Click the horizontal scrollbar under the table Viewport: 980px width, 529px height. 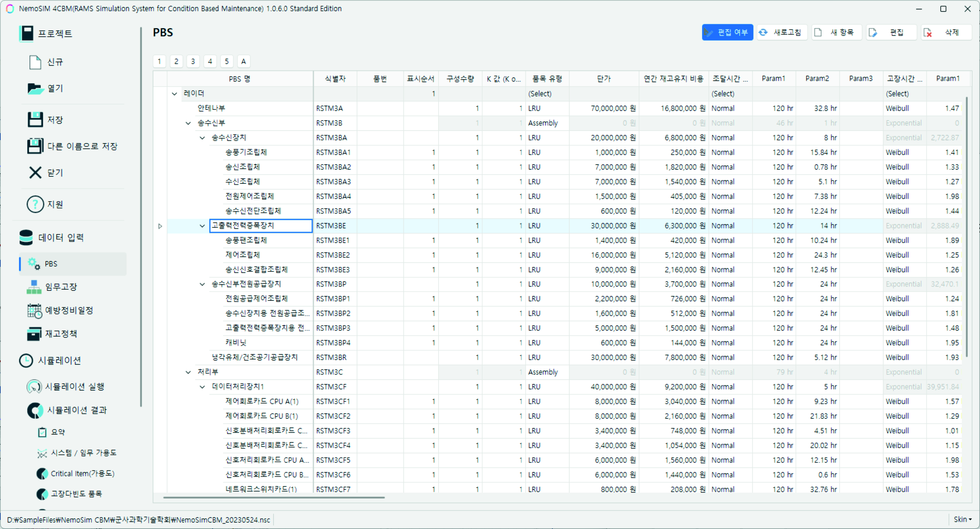pyautogui.click(x=274, y=497)
